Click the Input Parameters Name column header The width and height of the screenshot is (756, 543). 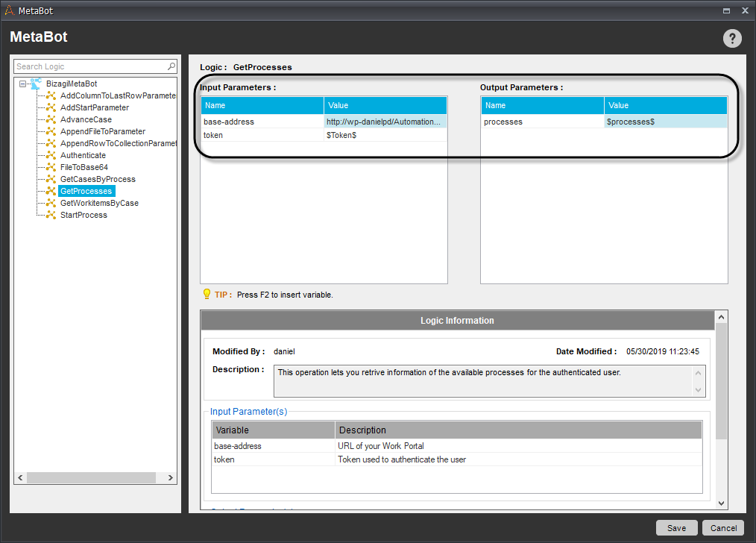pyautogui.click(x=262, y=105)
